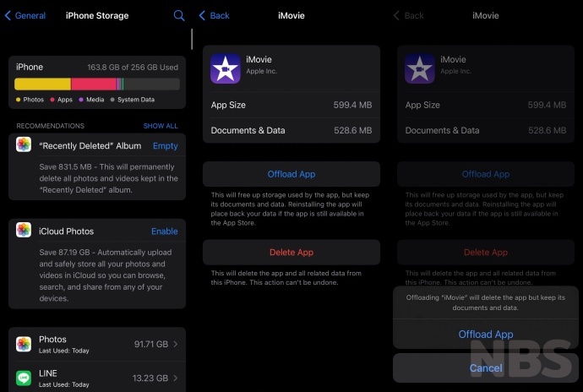This screenshot has height=392, width=583.
Task: Tap the dimmed Offload App behind the sheet
Action: [x=486, y=174]
